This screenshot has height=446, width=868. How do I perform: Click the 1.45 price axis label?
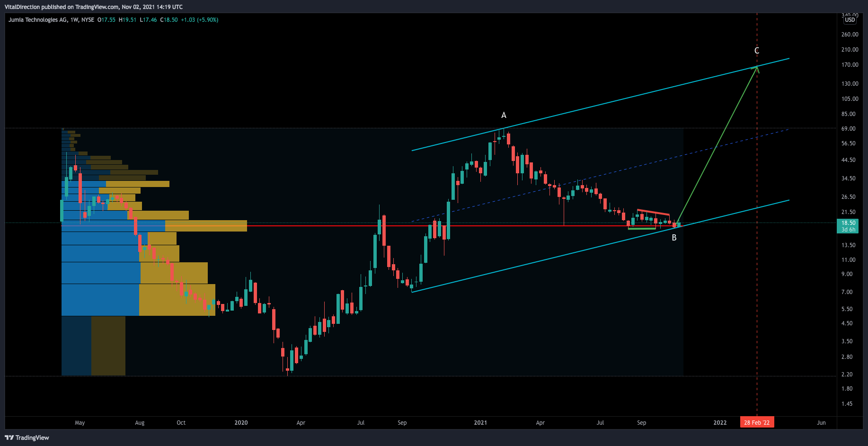pyautogui.click(x=847, y=404)
